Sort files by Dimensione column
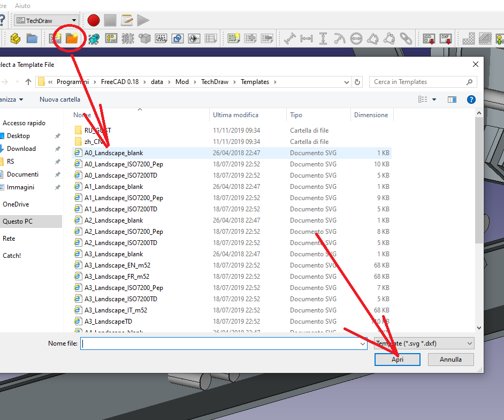The image size is (504, 420). coord(372,115)
